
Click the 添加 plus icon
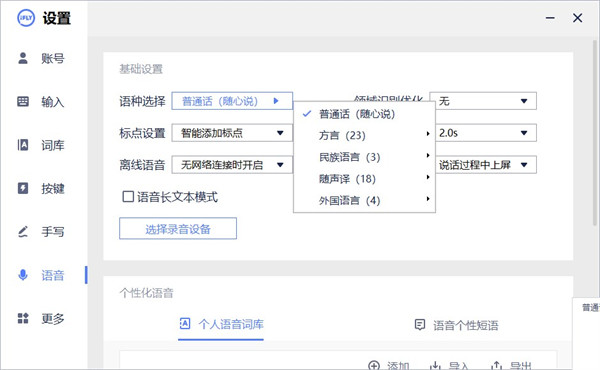(x=374, y=365)
